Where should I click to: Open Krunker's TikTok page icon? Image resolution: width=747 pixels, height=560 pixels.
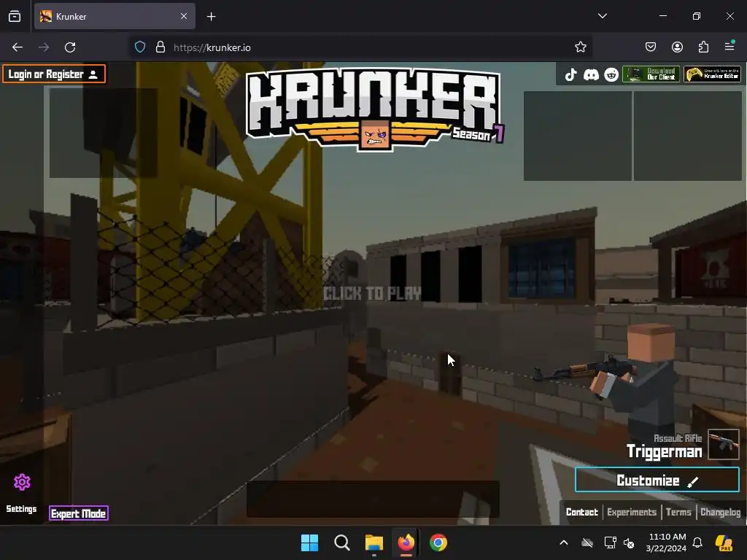570,75
